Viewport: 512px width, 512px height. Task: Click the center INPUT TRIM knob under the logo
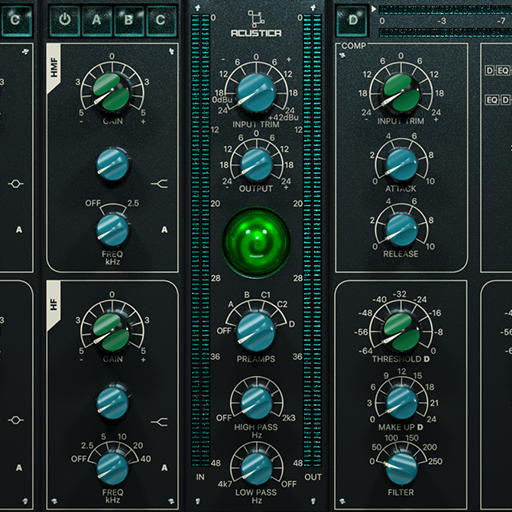click(x=256, y=93)
